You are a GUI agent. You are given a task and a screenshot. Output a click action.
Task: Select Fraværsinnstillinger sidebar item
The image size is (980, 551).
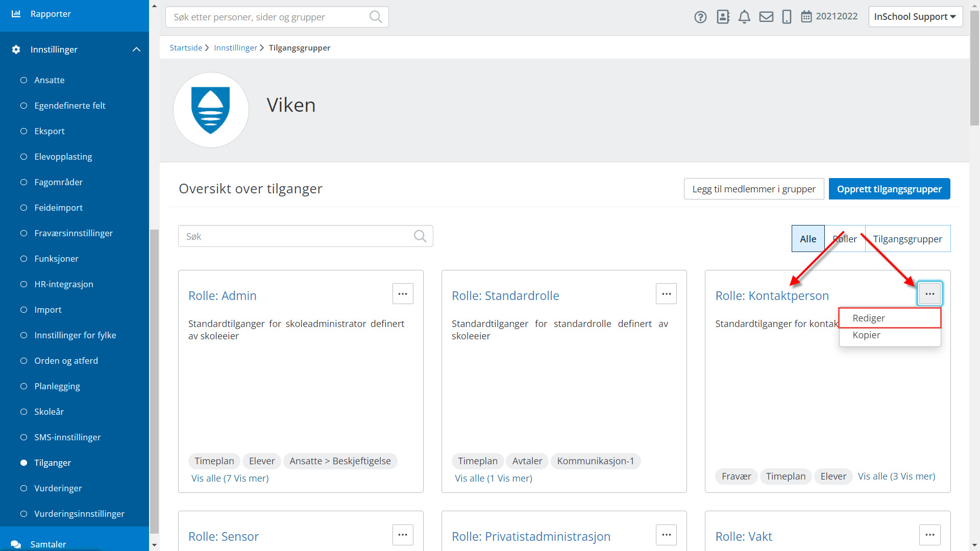click(73, 233)
